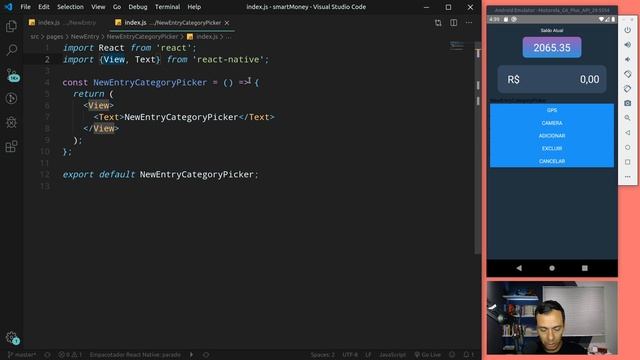Open the Search view in the activity bar

click(x=11, y=50)
